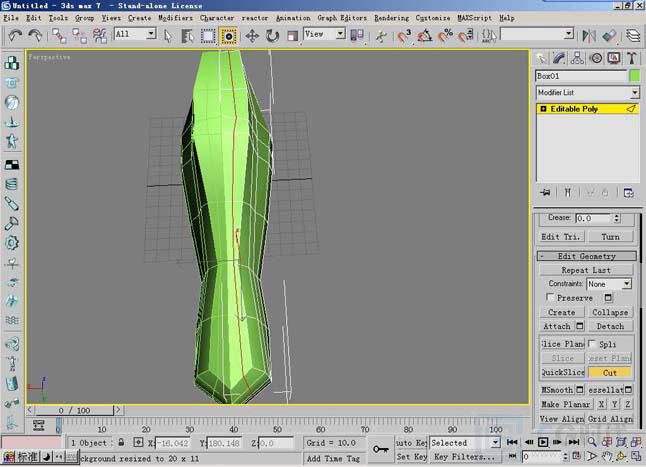The height and width of the screenshot is (467, 646).
Task: Switch to the Utilities hammer tab
Action: coord(632,58)
